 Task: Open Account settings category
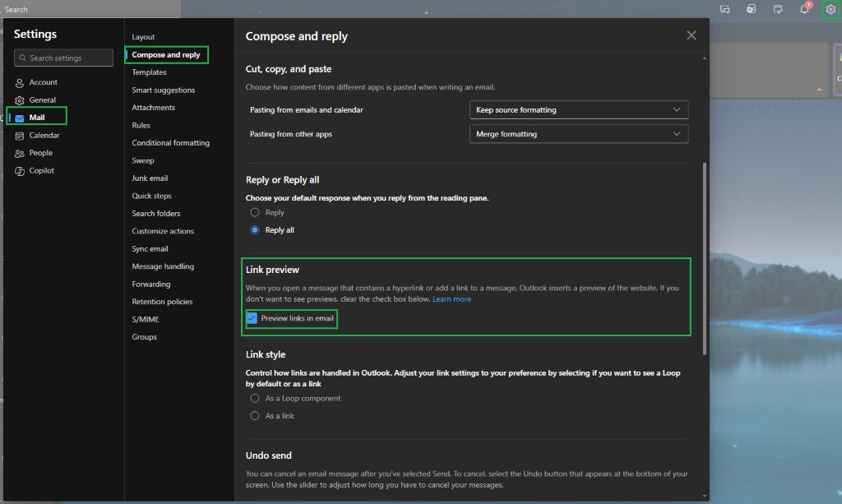[x=43, y=82]
